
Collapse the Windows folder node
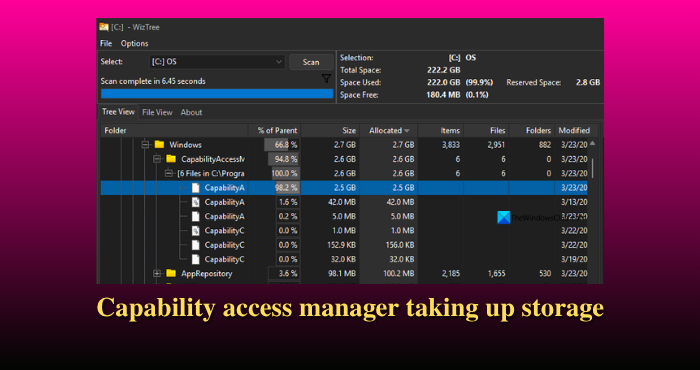point(145,145)
